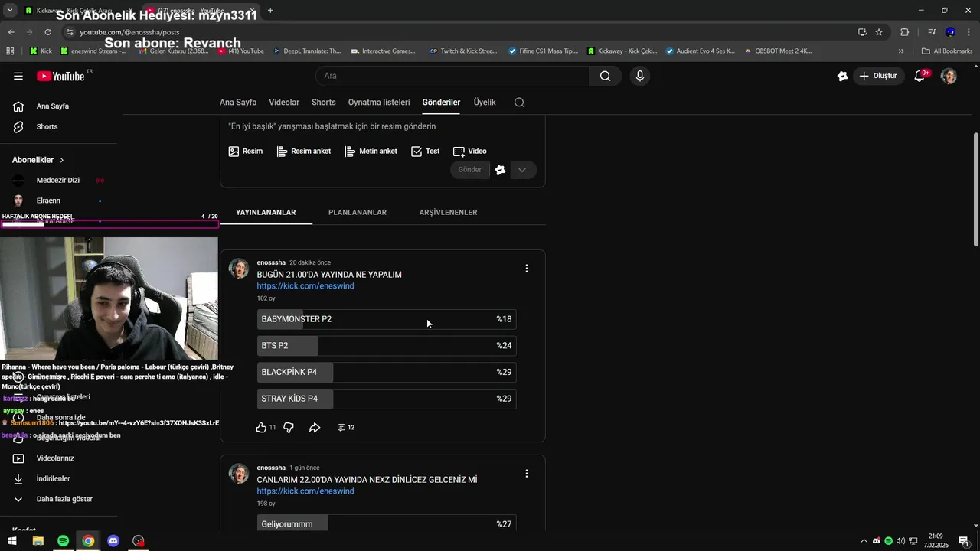Open the Windows Start menu
The height and width of the screenshot is (551, 980).
pos(12,541)
